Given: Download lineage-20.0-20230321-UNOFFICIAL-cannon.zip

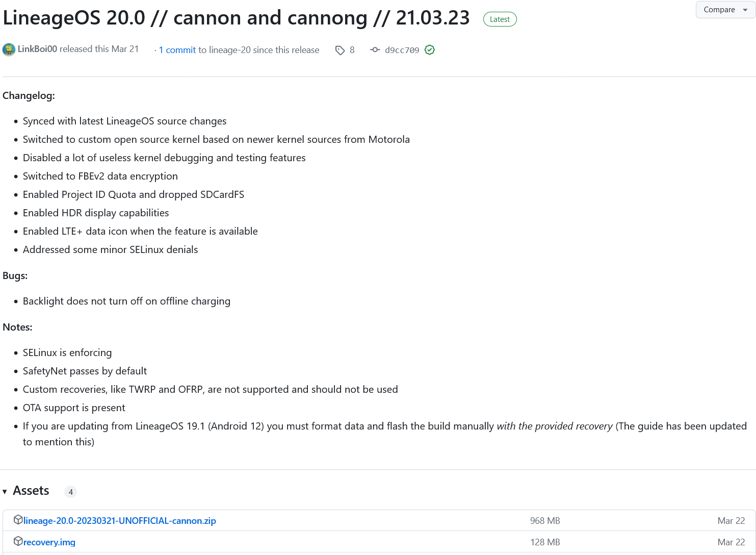Looking at the screenshot, I should point(120,521).
